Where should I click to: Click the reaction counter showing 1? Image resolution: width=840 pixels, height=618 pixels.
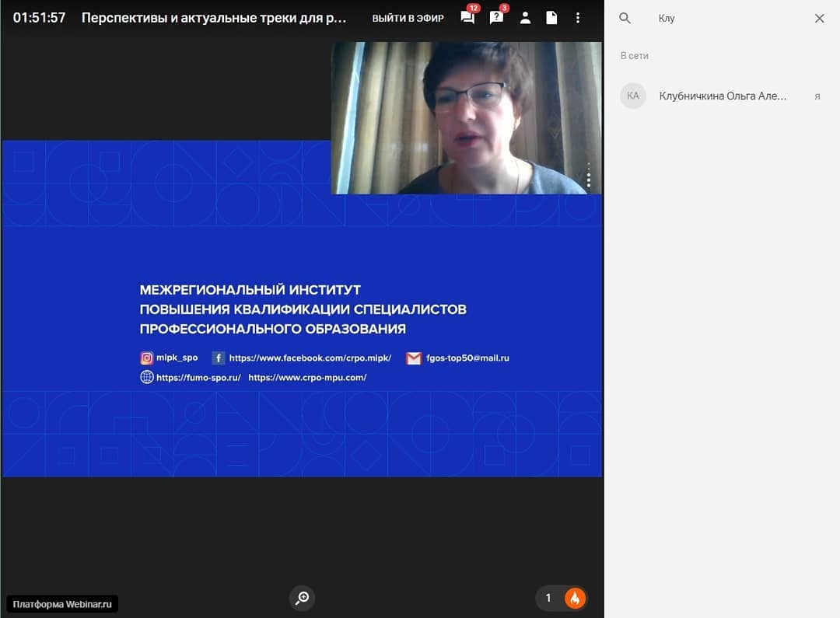point(548,598)
